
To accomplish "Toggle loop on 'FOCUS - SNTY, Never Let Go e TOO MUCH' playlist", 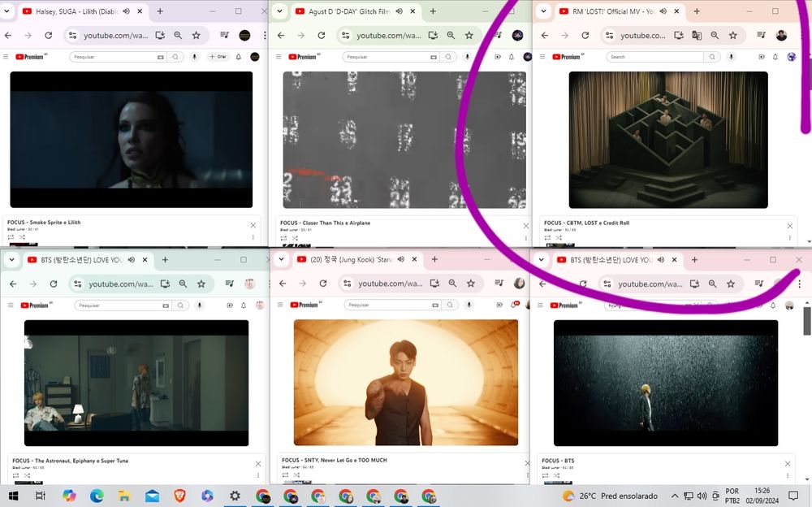I will coord(286,474).
